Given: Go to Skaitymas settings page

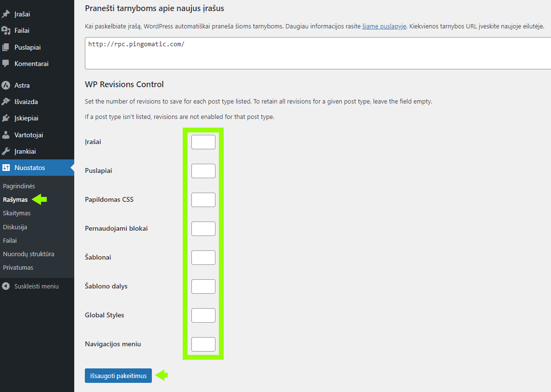Looking at the screenshot, I should (x=17, y=213).
